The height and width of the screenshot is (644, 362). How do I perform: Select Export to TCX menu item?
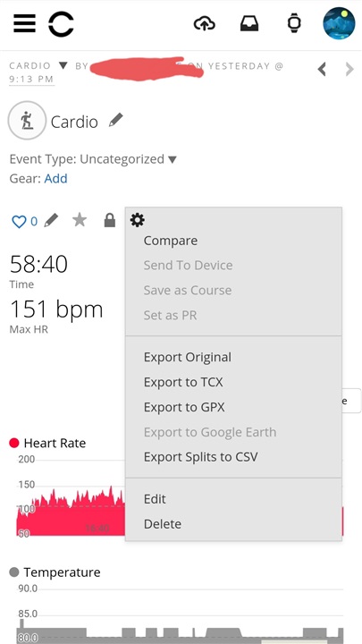[x=183, y=383]
